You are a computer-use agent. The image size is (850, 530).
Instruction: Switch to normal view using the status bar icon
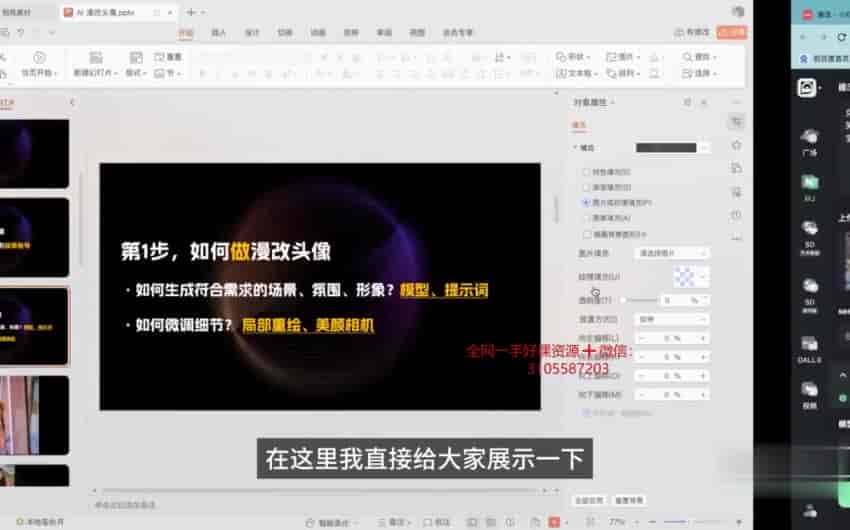[472, 522]
